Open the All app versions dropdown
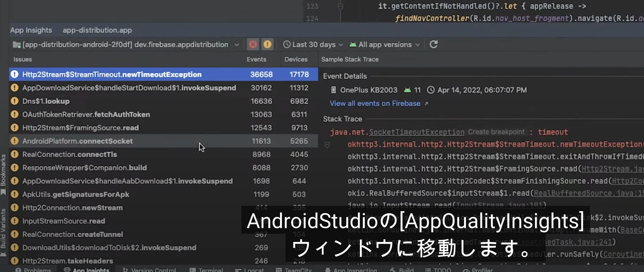This screenshot has width=644, height=272. point(384,45)
